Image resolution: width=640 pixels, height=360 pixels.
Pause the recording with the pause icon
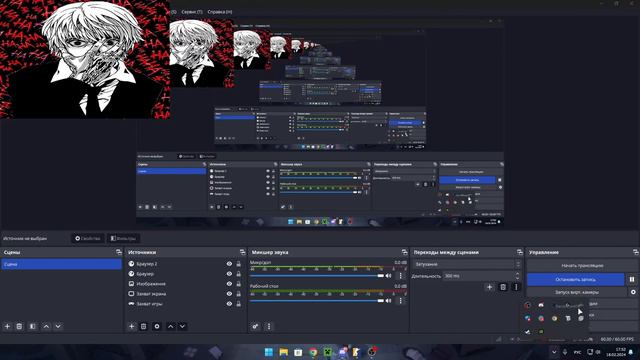pyautogui.click(x=632, y=280)
